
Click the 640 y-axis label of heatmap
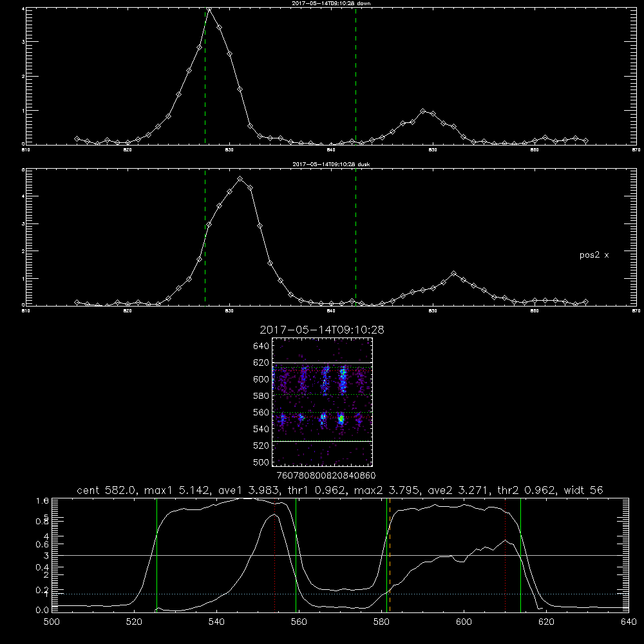tap(261, 346)
